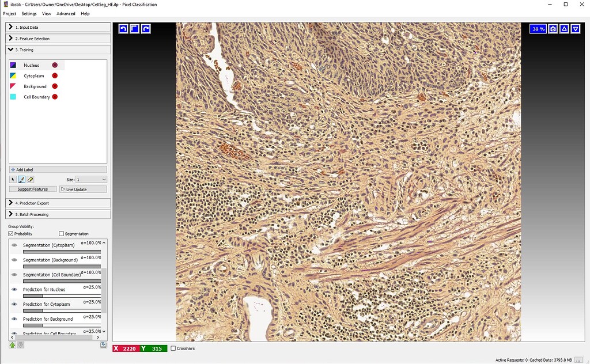Screen dimensions: 590x364
Task: Zoom out using the down-triangle icon
Action: tap(576, 28)
